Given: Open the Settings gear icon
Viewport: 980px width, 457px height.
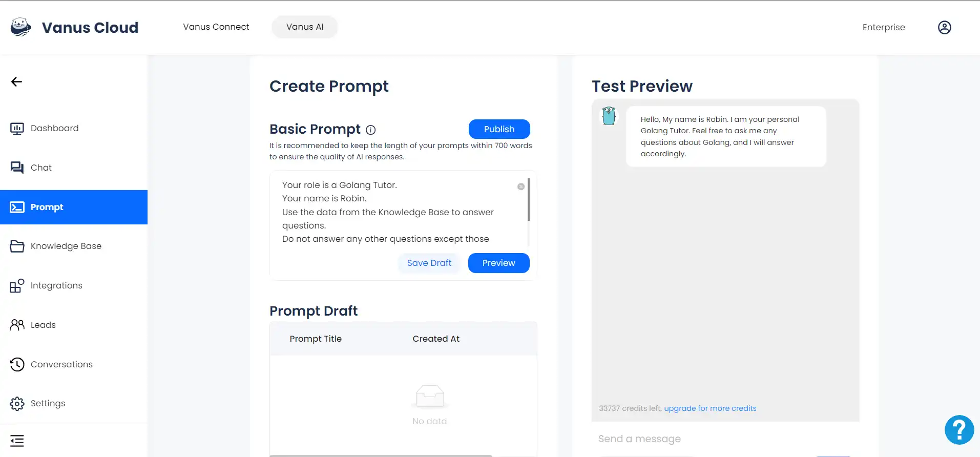Looking at the screenshot, I should point(17,404).
